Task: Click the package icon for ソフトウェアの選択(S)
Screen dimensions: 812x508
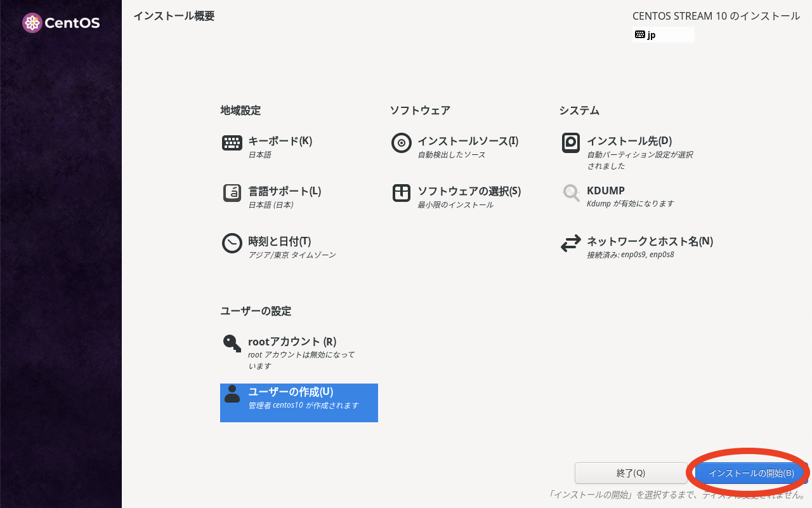Action: pos(402,193)
